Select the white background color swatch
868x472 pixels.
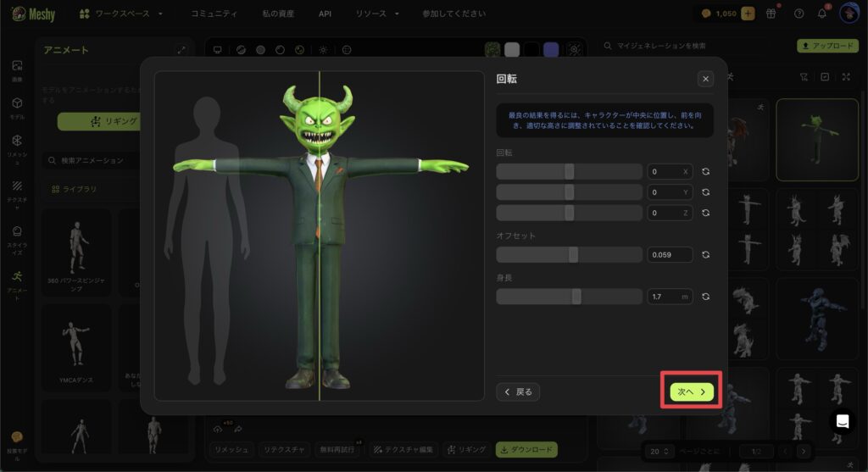tap(512, 50)
